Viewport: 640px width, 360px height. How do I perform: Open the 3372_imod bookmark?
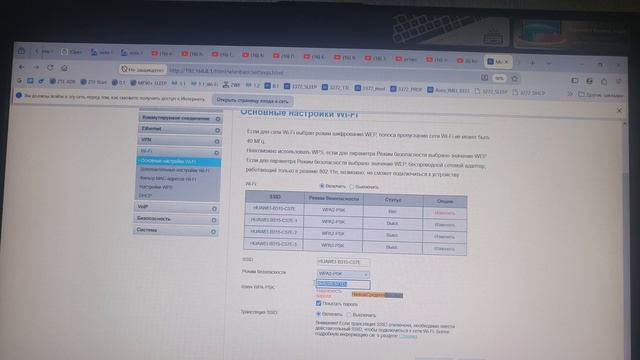point(370,88)
